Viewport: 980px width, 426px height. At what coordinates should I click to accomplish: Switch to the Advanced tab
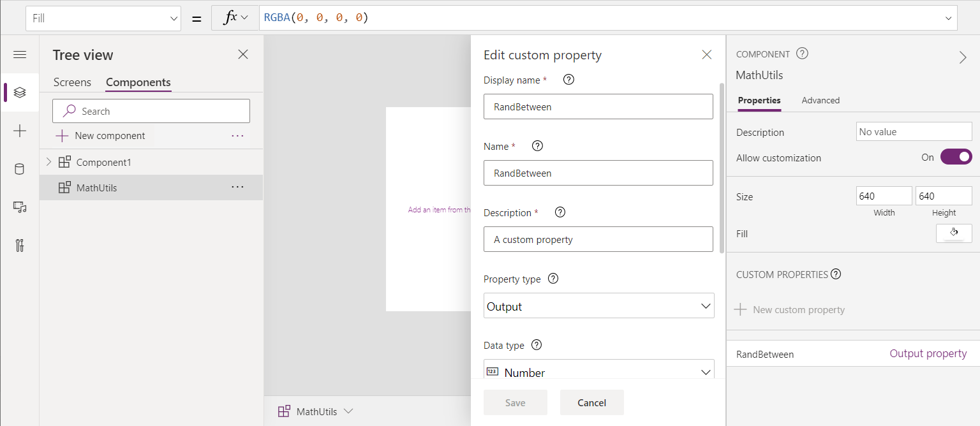pos(820,100)
